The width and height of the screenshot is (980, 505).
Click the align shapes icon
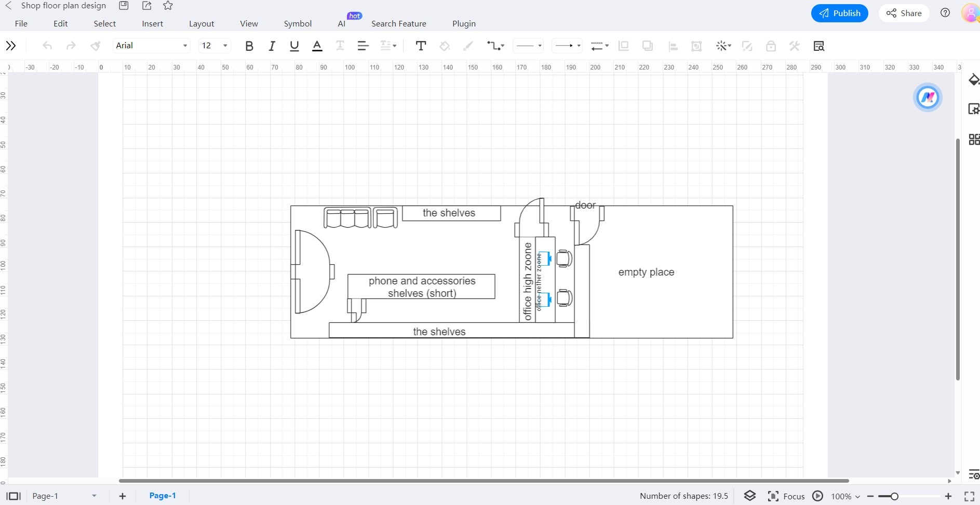[673, 46]
